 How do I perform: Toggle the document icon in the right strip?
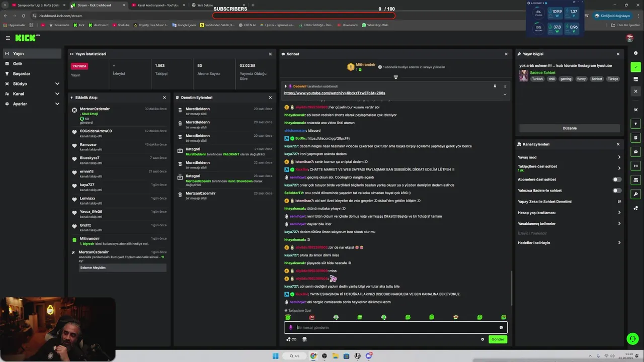pos(636,137)
